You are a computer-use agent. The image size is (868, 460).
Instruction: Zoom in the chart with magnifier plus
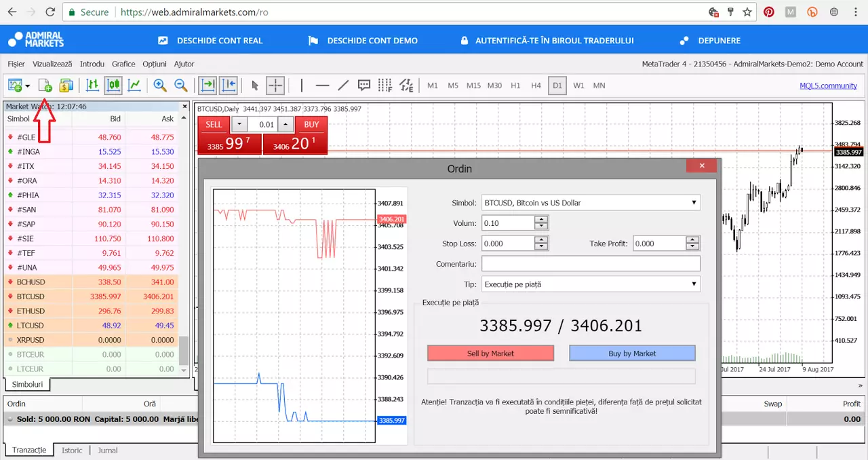160,85
